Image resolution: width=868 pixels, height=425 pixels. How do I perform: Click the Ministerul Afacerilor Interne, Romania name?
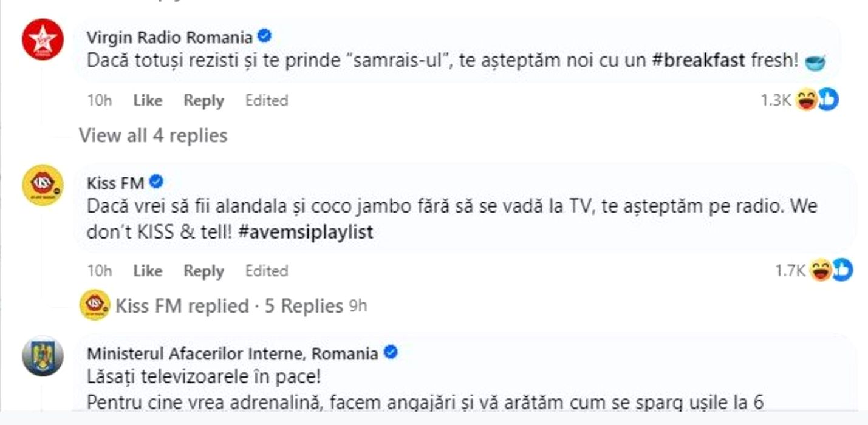tap(232, 353)
